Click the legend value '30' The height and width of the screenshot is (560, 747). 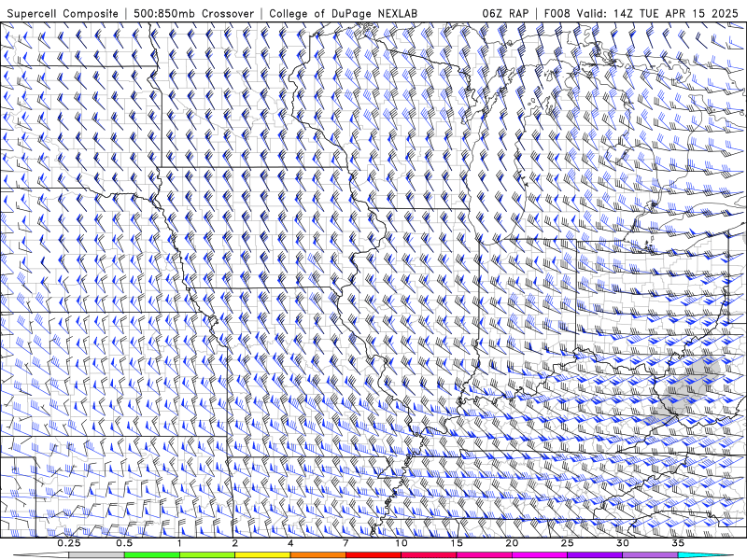coord(622,543)
